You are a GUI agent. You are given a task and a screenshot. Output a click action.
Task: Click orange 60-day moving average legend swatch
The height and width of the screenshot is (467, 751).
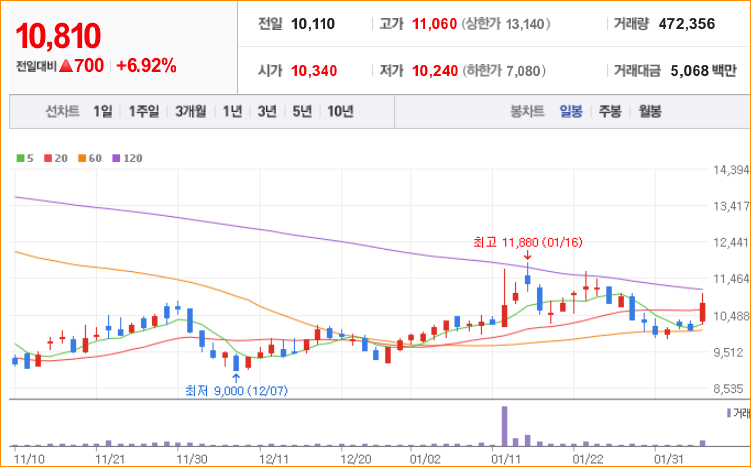click(x=82, y=158)
